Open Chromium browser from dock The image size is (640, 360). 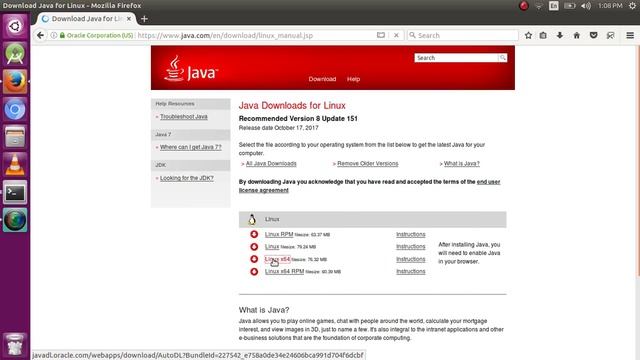pyautogui.click(x=15, y=109)
